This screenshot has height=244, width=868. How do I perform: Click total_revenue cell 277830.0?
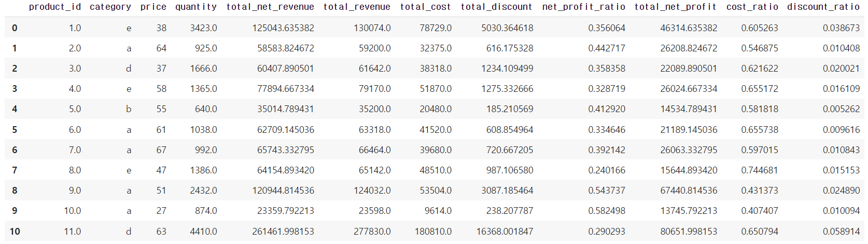point(372,232)
